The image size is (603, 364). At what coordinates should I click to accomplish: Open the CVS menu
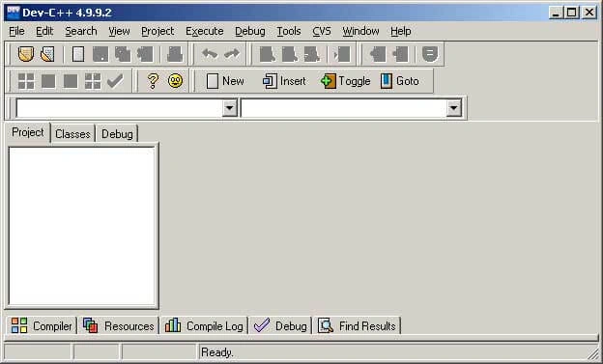(322, 31)
